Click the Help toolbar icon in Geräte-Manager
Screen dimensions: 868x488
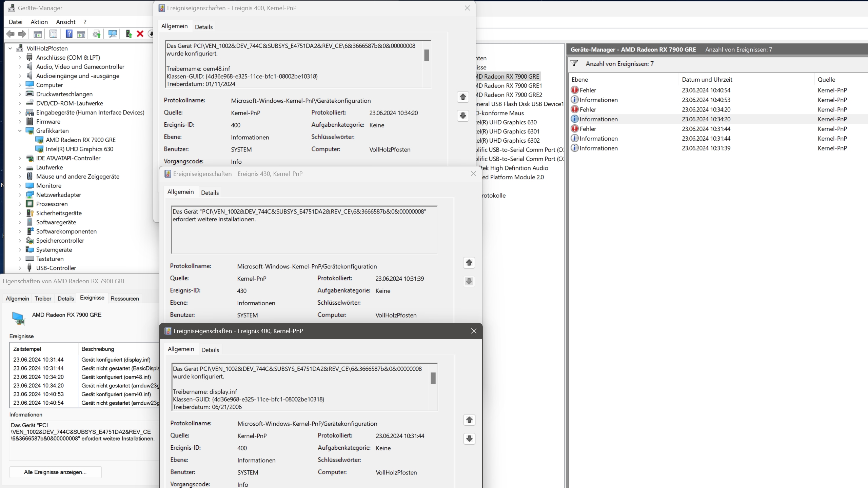pos(69,34)
